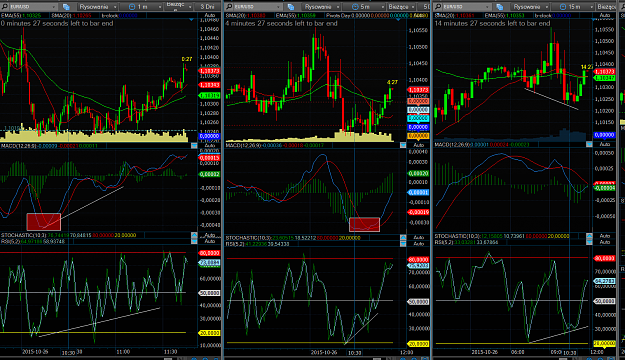This screenshot has height=360, width=625.
Task: Click the Auto button on the 5 m MACD axis
Action: (x=418, y=145)
